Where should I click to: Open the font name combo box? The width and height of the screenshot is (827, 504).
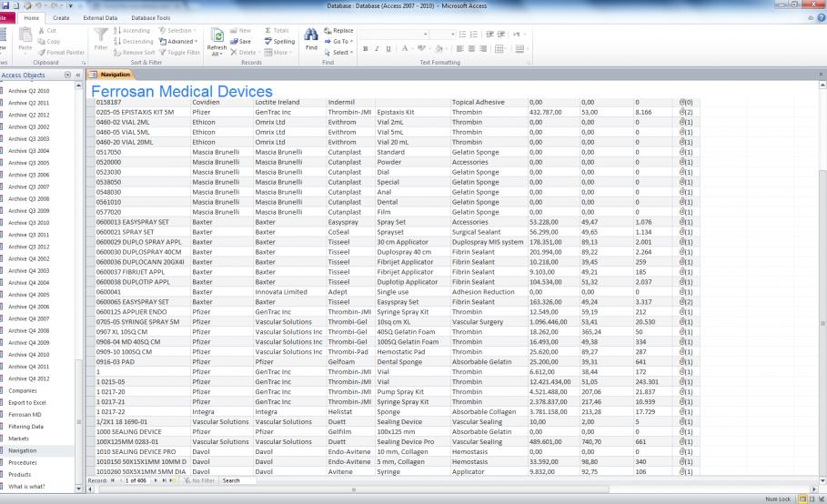click(x=395, y=35)
